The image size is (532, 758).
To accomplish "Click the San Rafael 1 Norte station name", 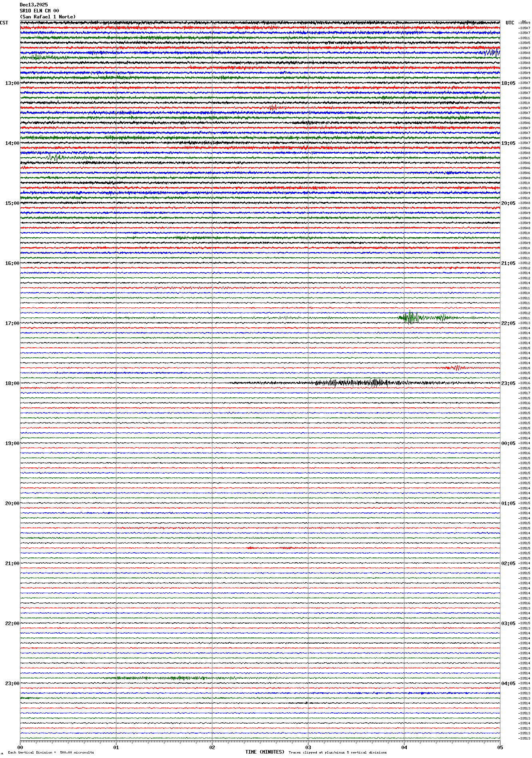I will tap(48, 17).
